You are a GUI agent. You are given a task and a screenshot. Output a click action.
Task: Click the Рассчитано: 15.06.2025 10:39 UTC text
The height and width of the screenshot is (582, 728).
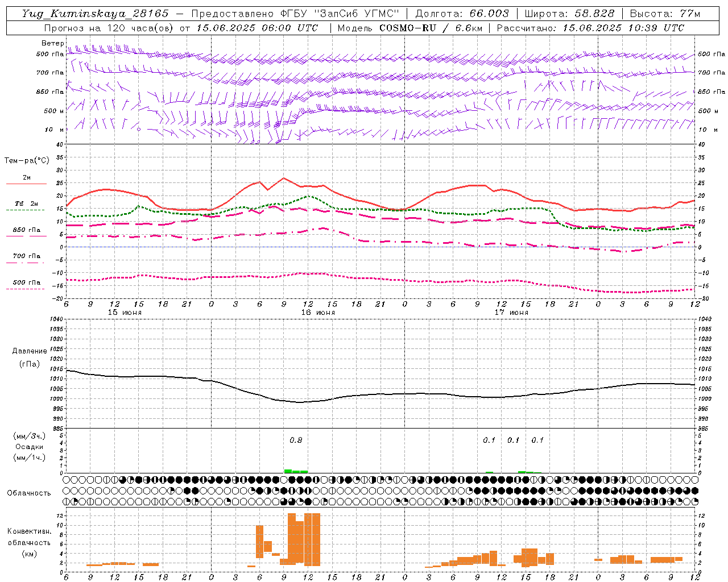point(590,28)
